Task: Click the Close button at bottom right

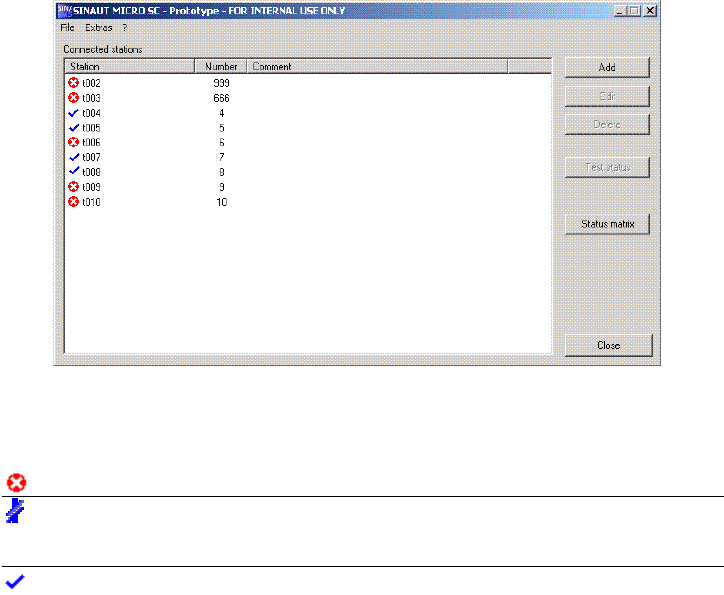Action: (609, 345)
